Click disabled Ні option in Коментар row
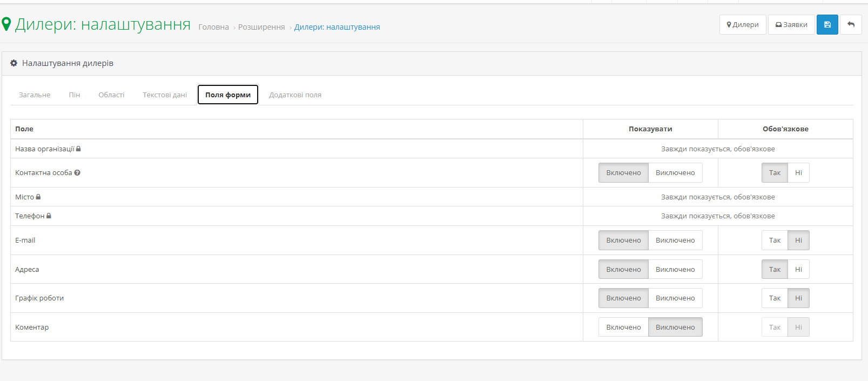868x381 pixels. click(x=798, y=327)
